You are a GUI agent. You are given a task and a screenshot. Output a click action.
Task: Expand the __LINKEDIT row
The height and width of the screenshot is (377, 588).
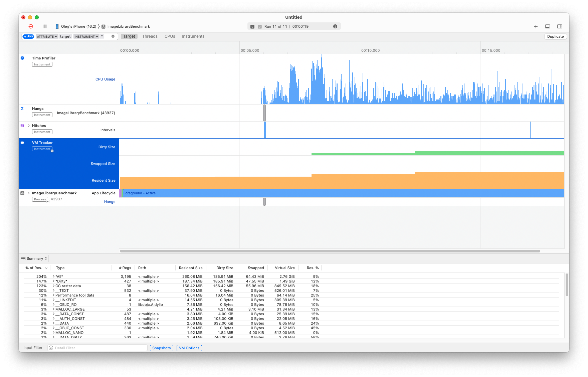point(53,300)
